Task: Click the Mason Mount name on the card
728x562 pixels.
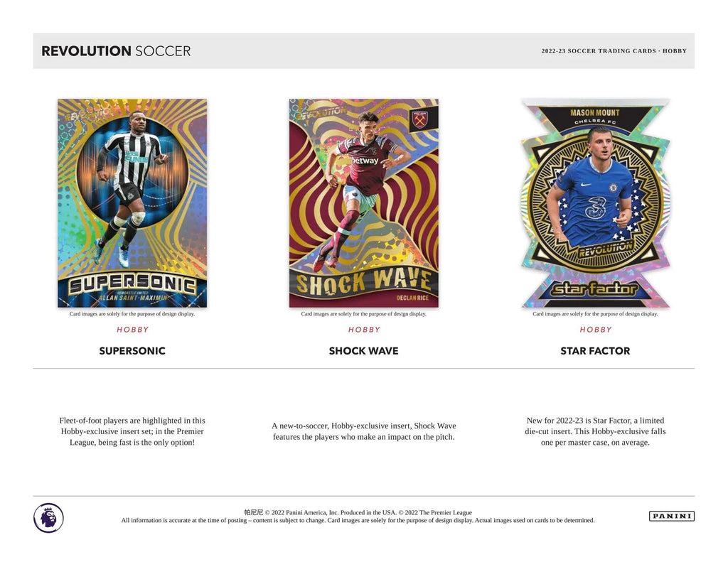Action: [595, 113]
